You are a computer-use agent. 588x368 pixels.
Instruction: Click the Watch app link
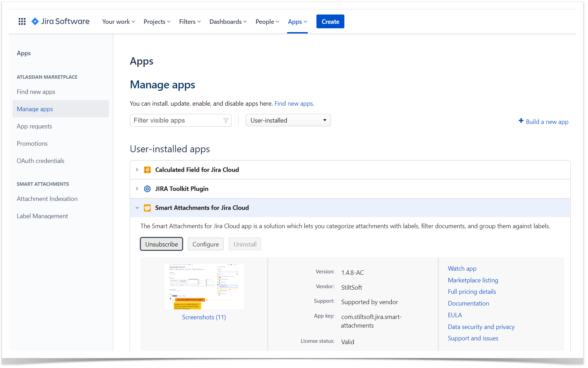(x=462, y=269)
